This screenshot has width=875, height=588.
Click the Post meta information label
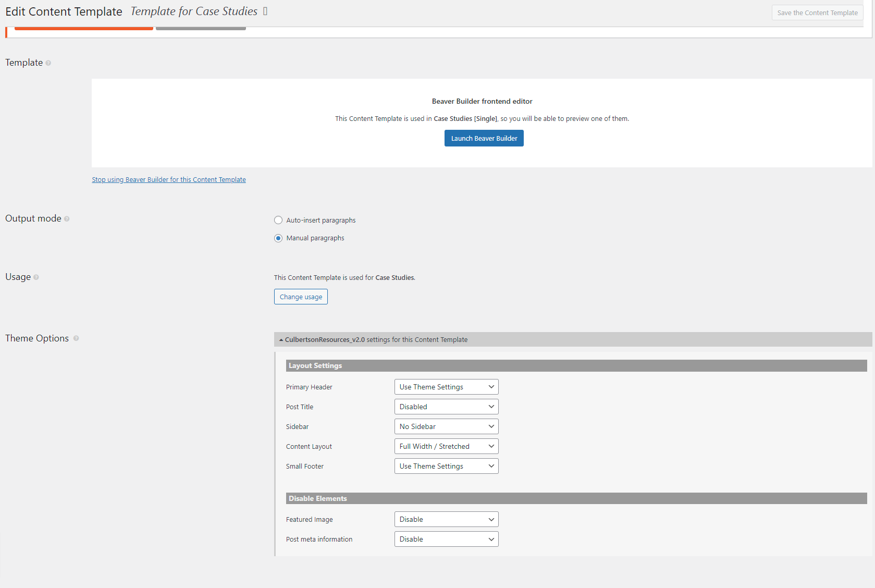click(319, 540)
